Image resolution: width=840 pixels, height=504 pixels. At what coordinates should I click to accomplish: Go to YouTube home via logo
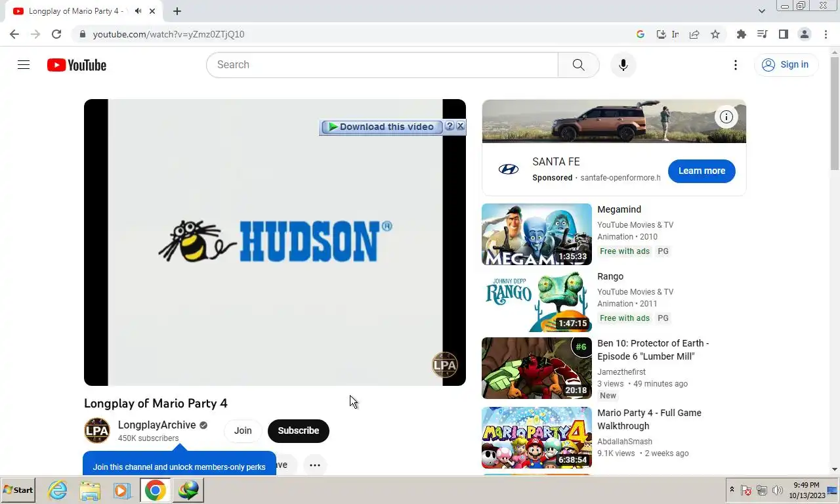coord(77,65)
